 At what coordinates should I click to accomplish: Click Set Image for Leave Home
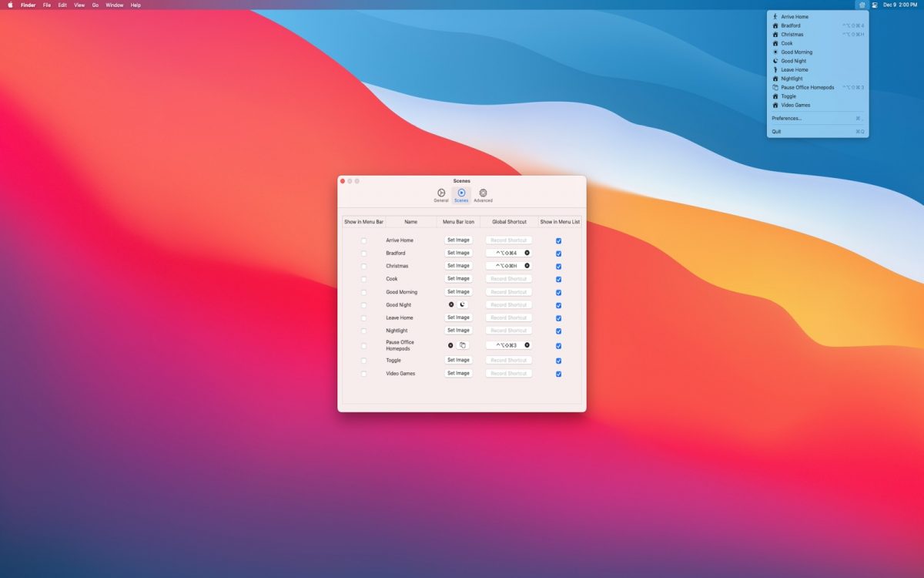(x=458, y=318)
